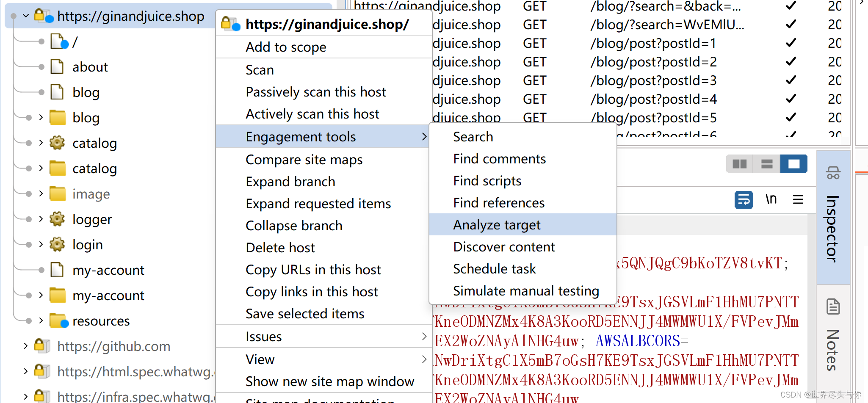Click the logger gear icon
The width and height of the screenshot is (868, 403).
coord(57,219)
